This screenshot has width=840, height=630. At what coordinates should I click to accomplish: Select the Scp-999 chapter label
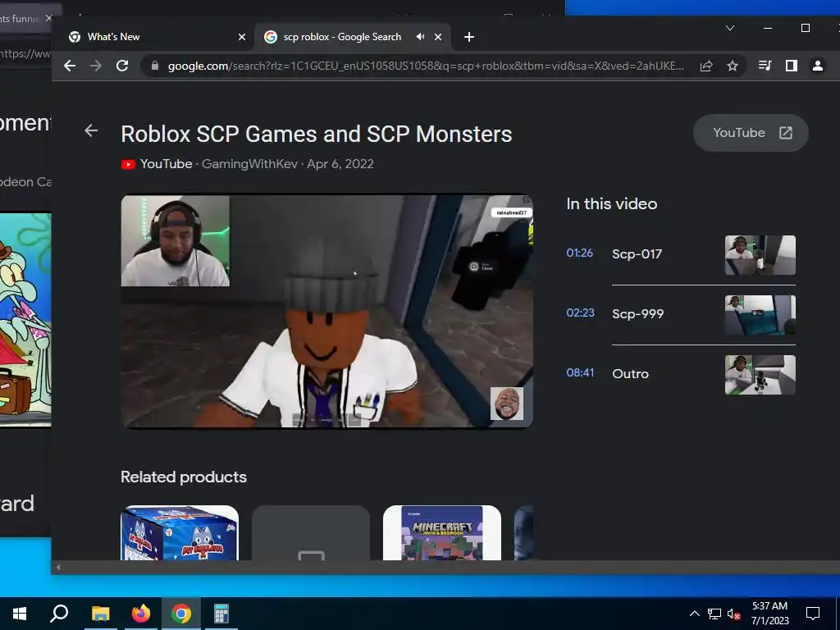(638, 314)
